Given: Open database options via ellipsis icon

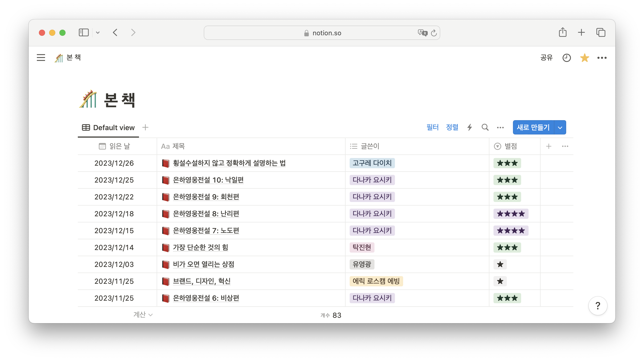Looking at the screenshot, I should (x=500, y=127).
